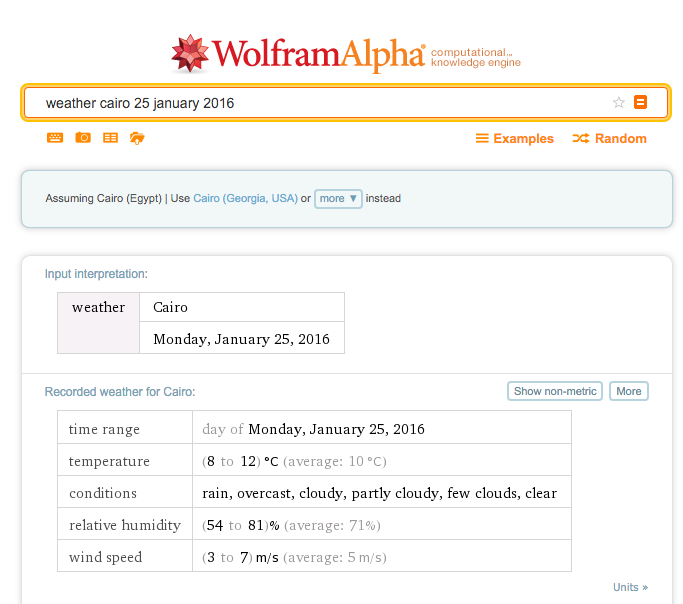
Task: Select 'Monday, January 25, 2016' in input interpretation
Action: click(241, 338)
